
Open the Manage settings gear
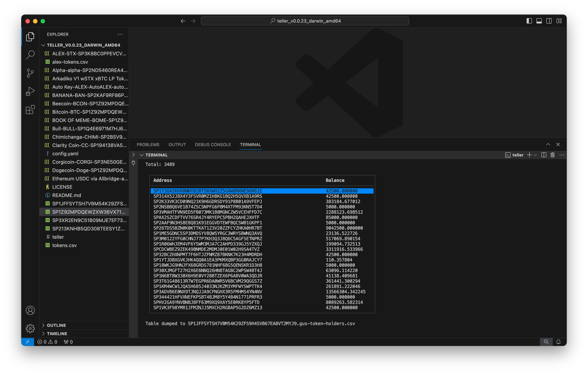point(30,329)
